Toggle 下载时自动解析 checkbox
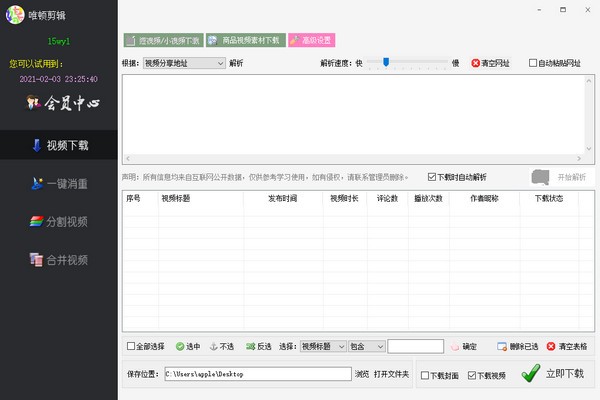This screenshot has width=600, height=400. 431,177
